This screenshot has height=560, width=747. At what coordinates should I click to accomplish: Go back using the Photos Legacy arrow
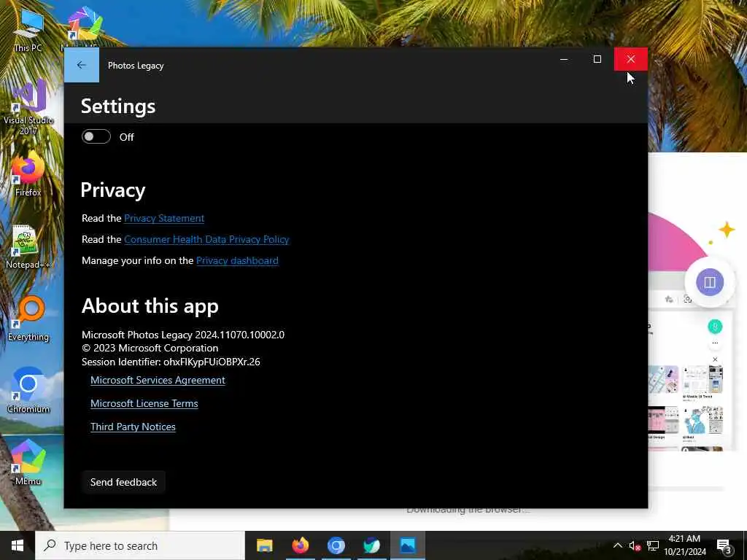pyautogui.click(x=82, y=65)
